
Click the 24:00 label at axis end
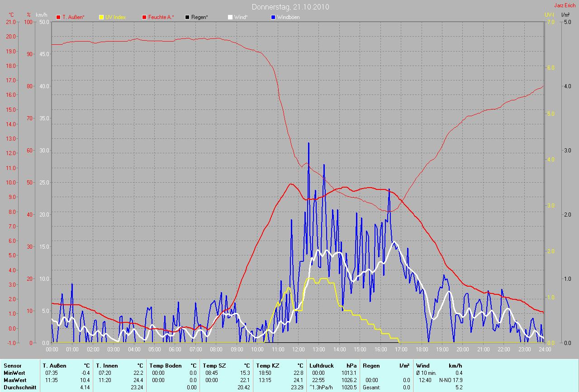[x=545, y=349]
